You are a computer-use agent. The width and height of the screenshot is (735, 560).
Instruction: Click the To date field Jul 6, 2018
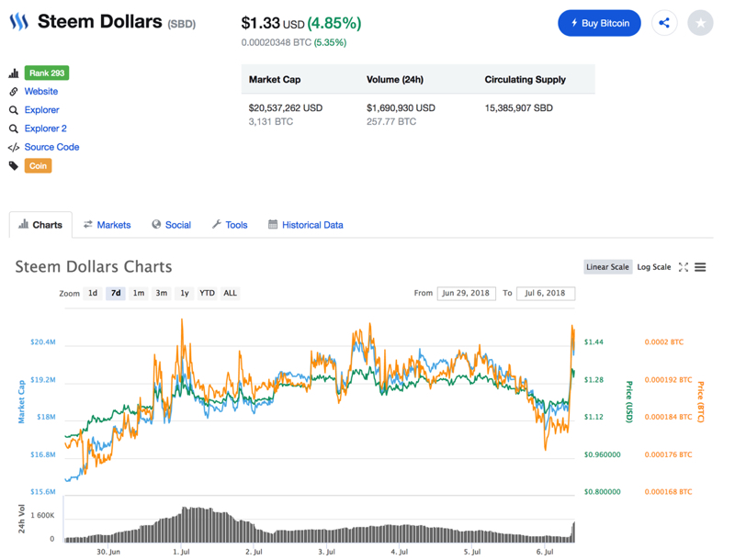pos(546,293)
